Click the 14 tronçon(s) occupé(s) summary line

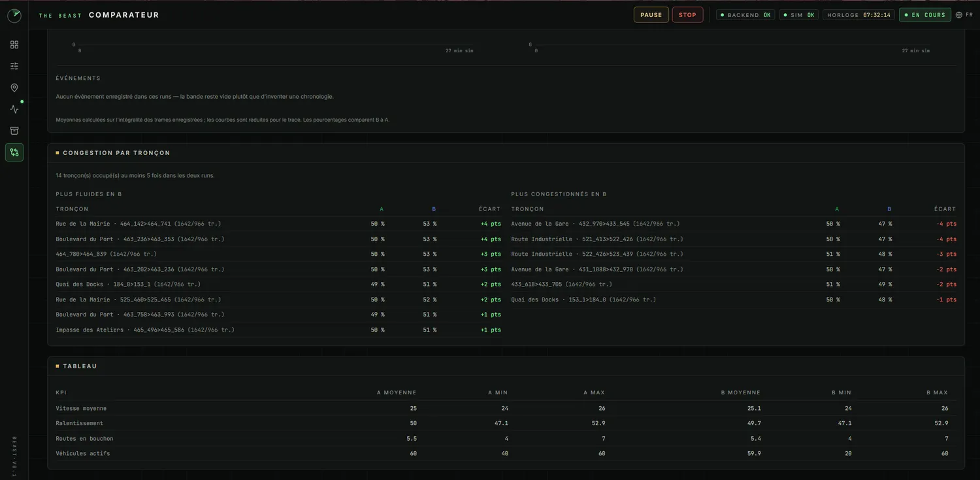click(x=135, y=176)
